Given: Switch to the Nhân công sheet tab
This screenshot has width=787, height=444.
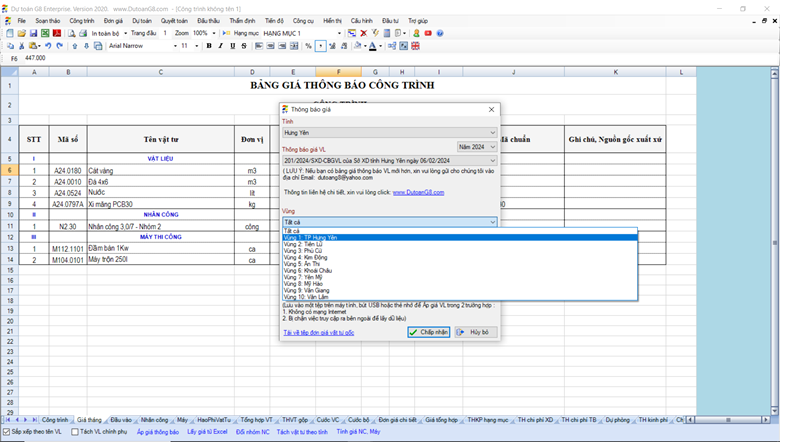Looking at the screenshot, I should pyautogui.click(x=154, y=420).
